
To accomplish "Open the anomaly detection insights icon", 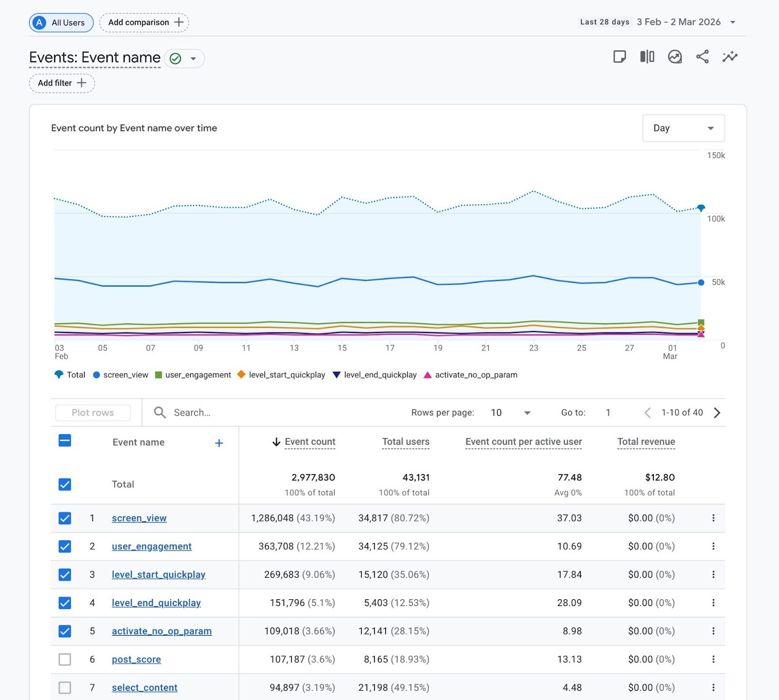I will (x=675, y=57).
